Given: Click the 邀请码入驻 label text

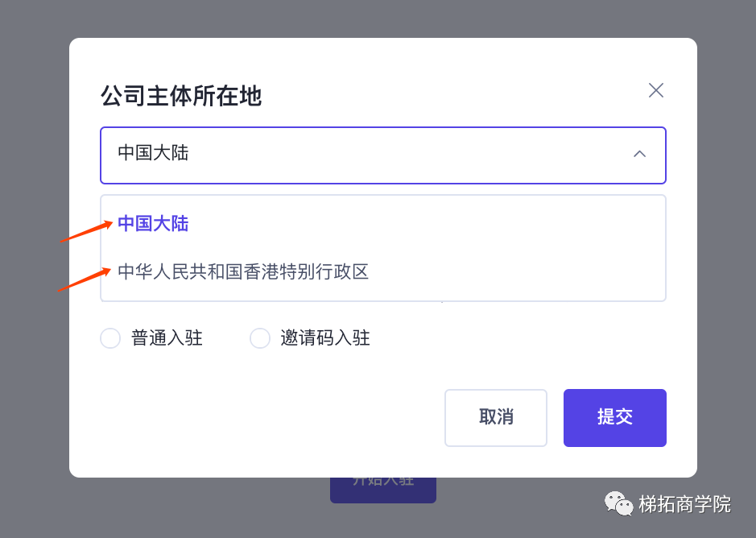Looking at the screenshot, I should tap(325, 338).
